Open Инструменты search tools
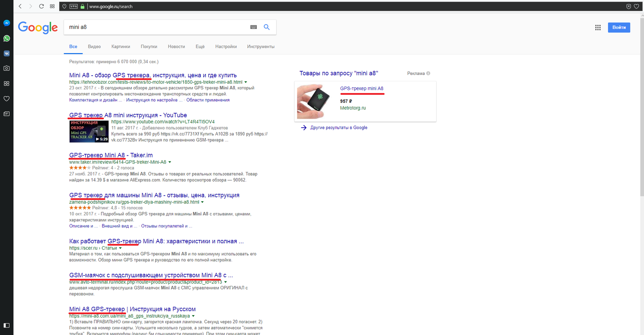 click(x=261, y=47)
